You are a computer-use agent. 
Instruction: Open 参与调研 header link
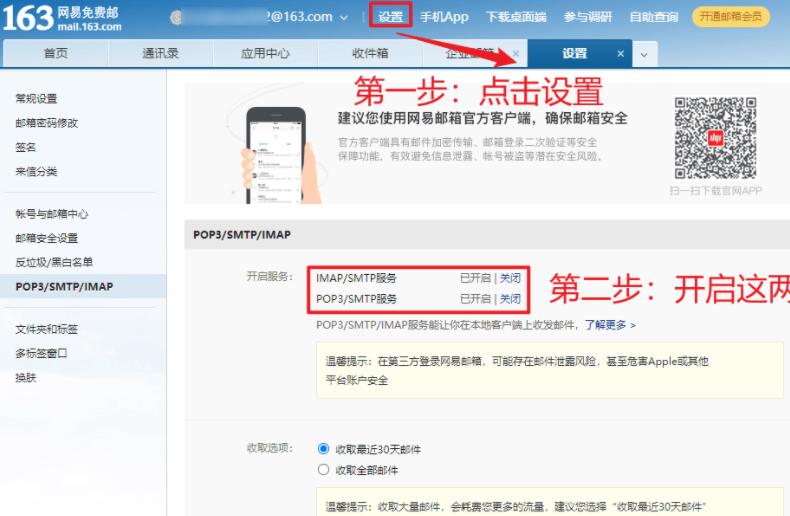click(x=588, y=17)
